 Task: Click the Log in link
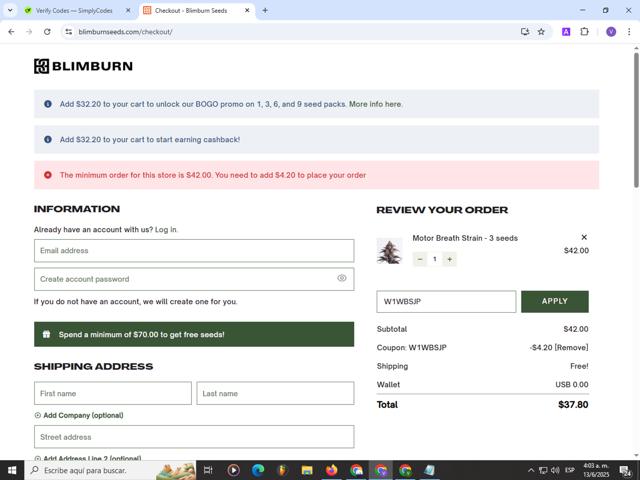point(166,229)
